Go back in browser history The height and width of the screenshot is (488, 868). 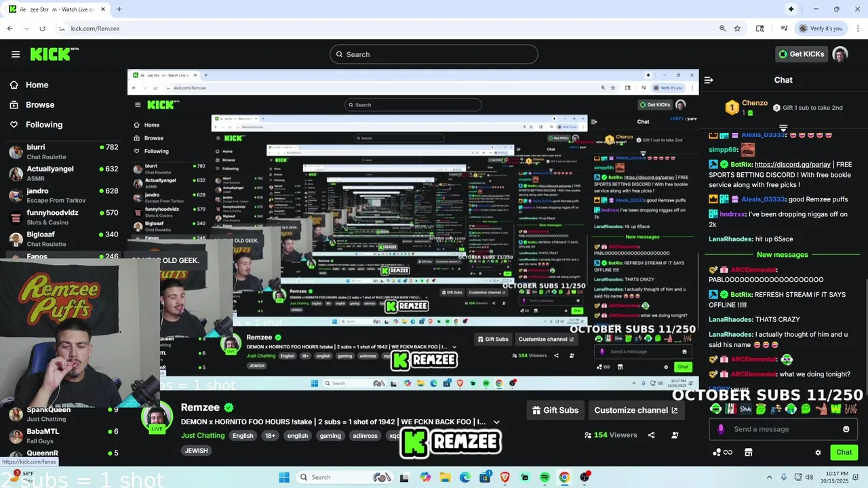pyautogui.click(x=9, y=28)
